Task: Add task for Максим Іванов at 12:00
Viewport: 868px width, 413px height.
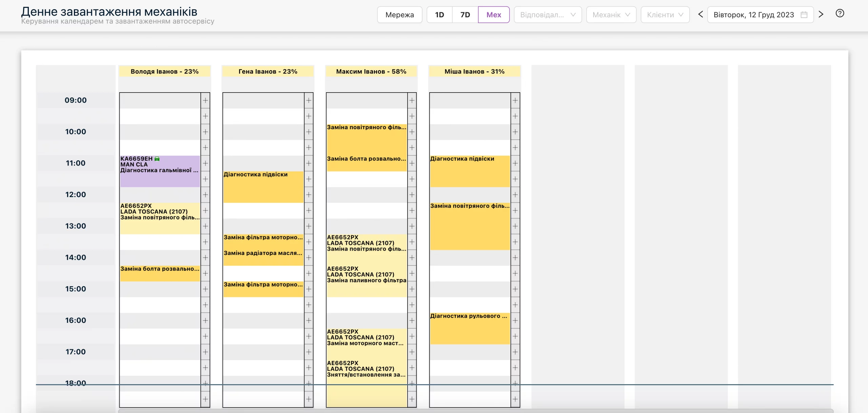Action: click(412, 195)
